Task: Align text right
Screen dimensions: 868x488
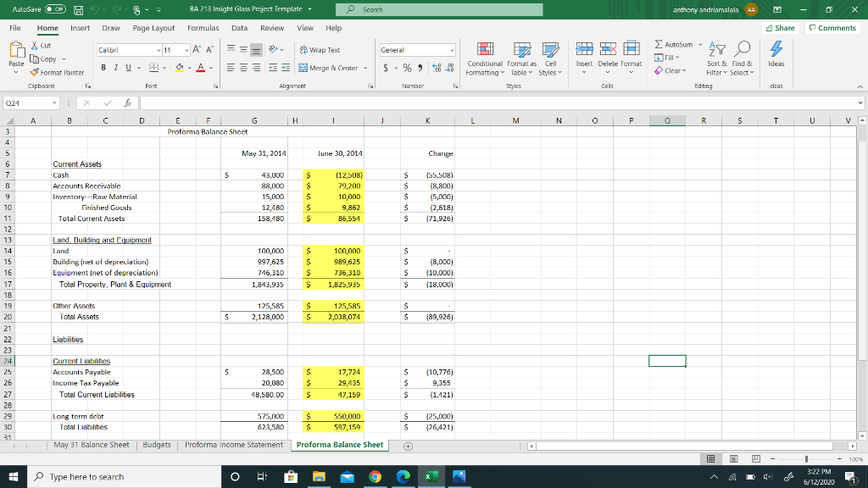Action: coord(256,68)
